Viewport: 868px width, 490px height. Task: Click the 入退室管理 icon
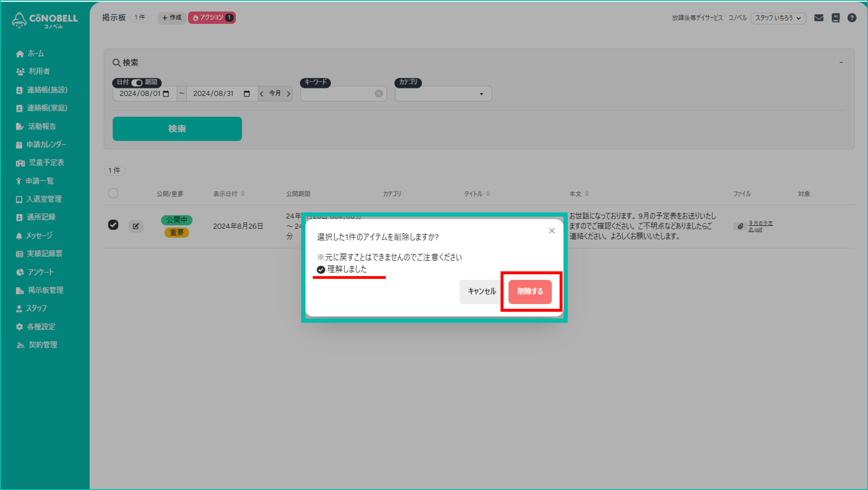pyautogui.click(x=19, y=199)
